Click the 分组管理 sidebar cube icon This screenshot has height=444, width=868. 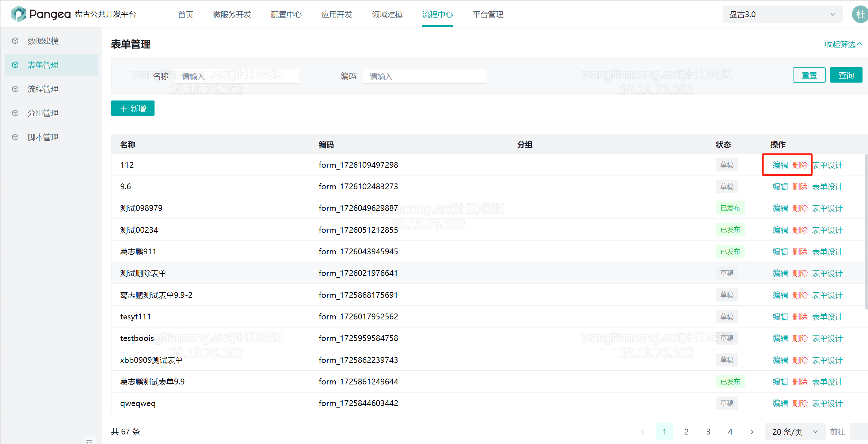15,113
